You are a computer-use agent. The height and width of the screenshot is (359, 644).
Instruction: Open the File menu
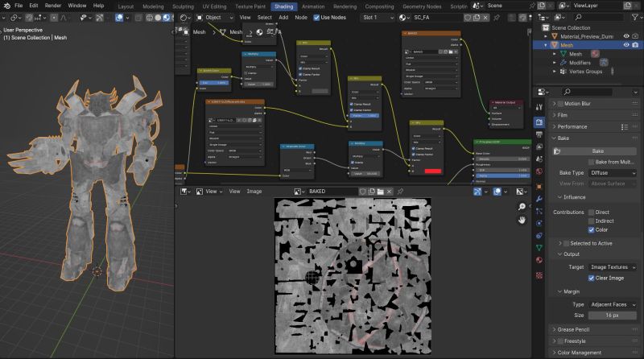pyautogui.click(x=19, y=6)
